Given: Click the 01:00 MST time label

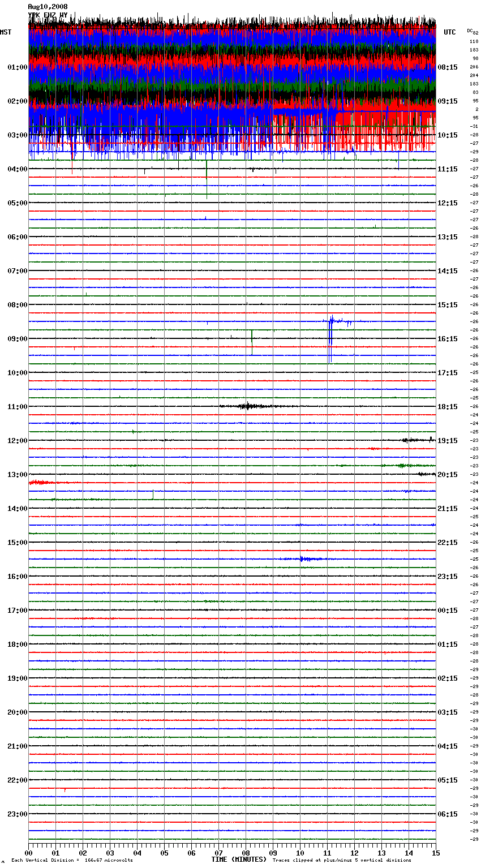Looking at the screenshot, I should pyautogui.click(x=18, y=67).
